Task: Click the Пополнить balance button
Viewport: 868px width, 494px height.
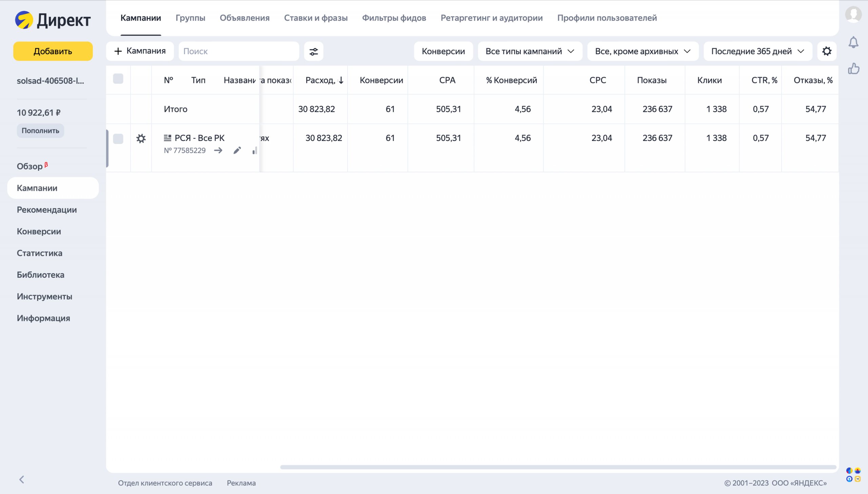Action: pyautogui.click(x=40, y=131)
